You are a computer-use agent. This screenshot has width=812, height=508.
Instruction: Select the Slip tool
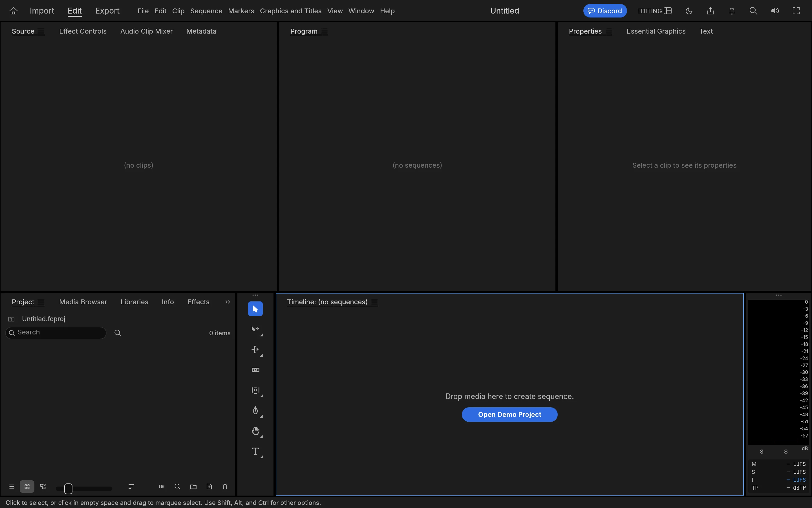click(x=255, y=390)
